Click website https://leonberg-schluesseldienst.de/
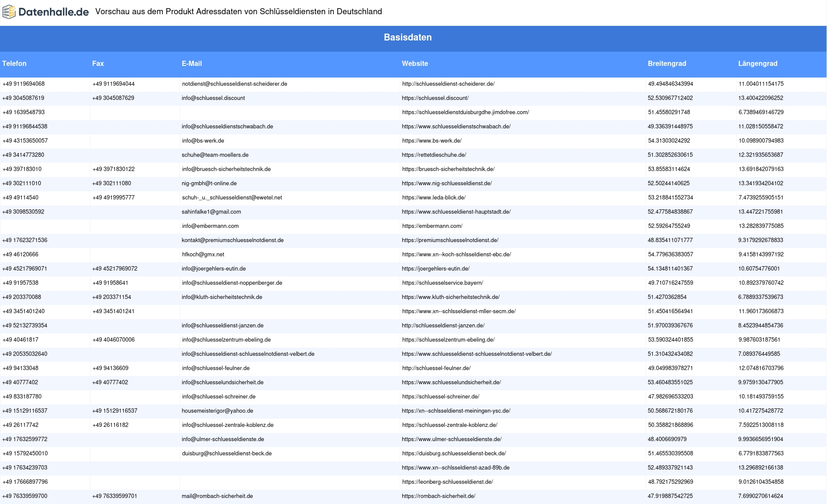The image size is (827, 504). 448,482
